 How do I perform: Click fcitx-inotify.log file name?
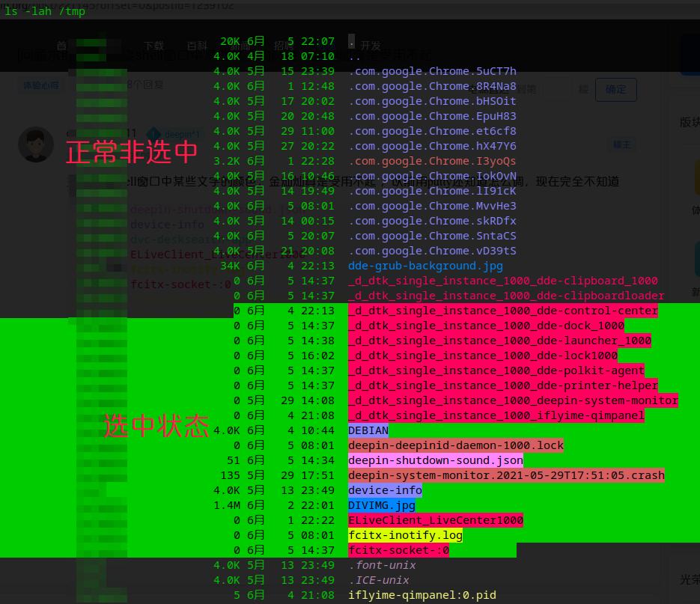point(405,535)
